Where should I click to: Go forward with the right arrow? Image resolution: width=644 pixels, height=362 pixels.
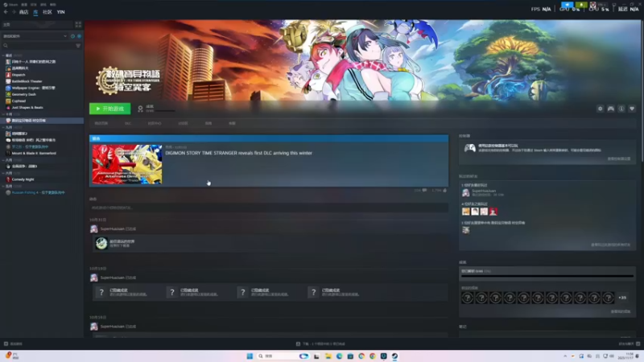click(13, 12)
